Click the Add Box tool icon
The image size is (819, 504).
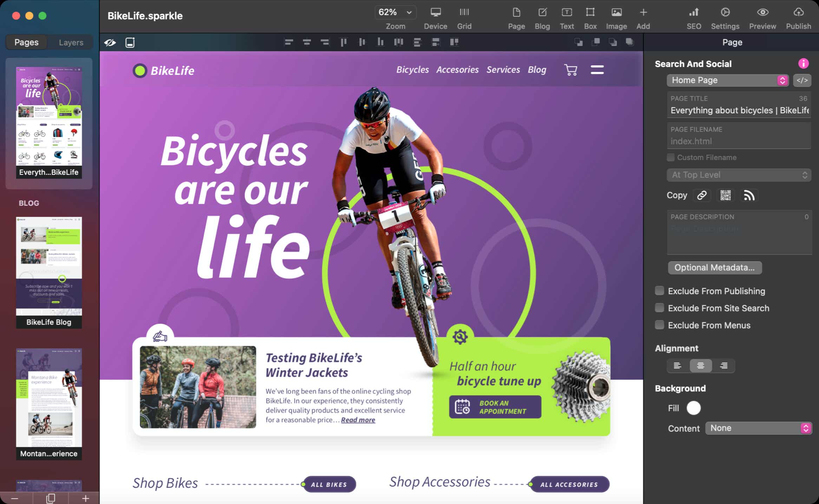(x=590, y=13)
